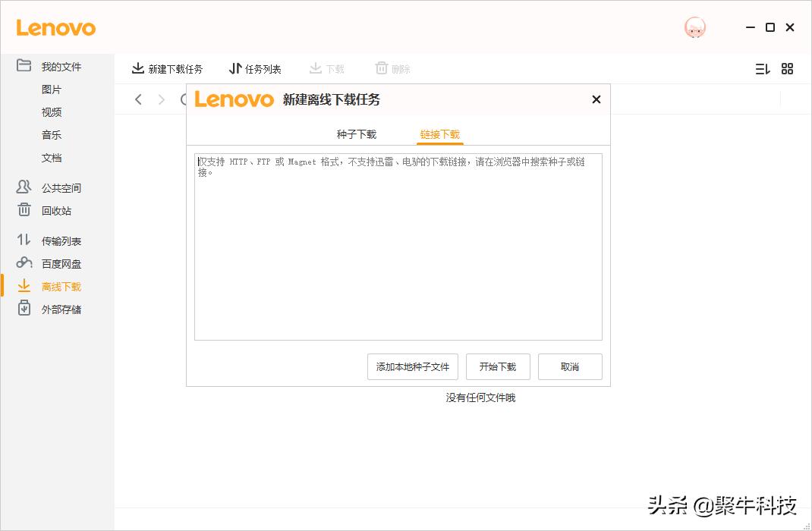Open the 新建下载任务 toolbar icon
Viewport: 812px width, 531px height.
pyautogui.click(x=167, y=68)
